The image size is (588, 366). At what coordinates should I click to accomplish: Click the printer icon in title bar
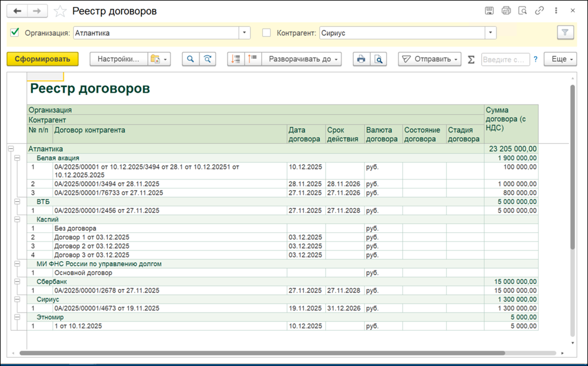click(506, 11)
